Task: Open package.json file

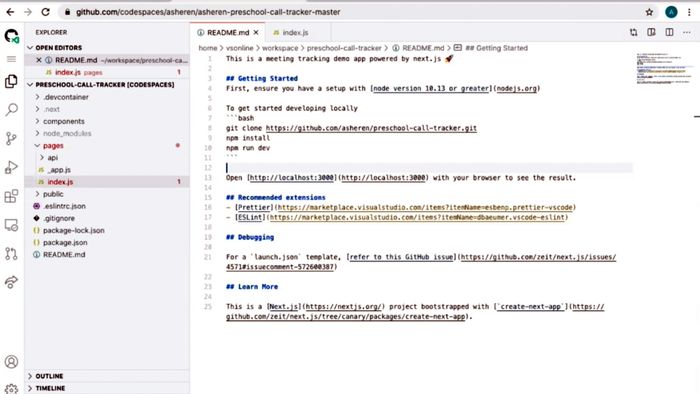Action: (x=107, y=242)
